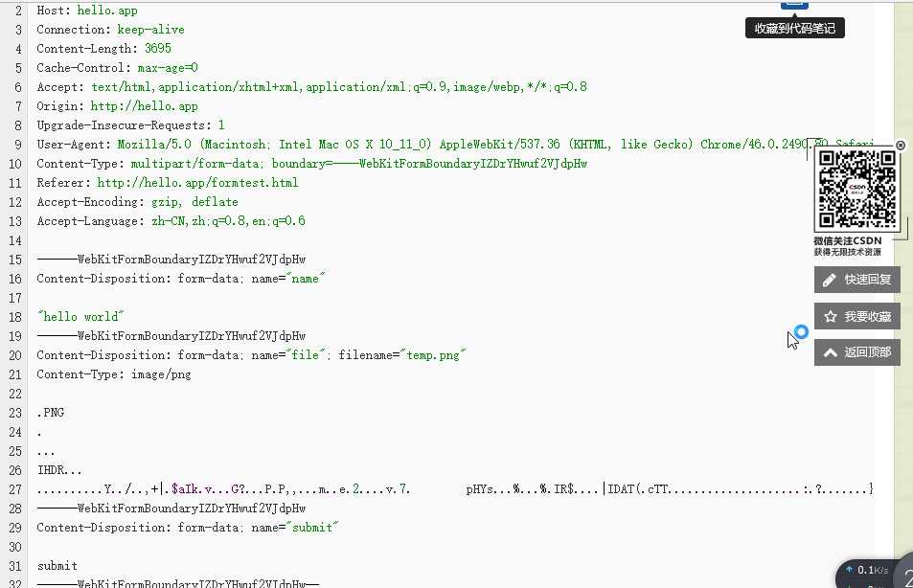Click the filename temp.png text
The height and width of the screenshot is (588, 913).
433,355
